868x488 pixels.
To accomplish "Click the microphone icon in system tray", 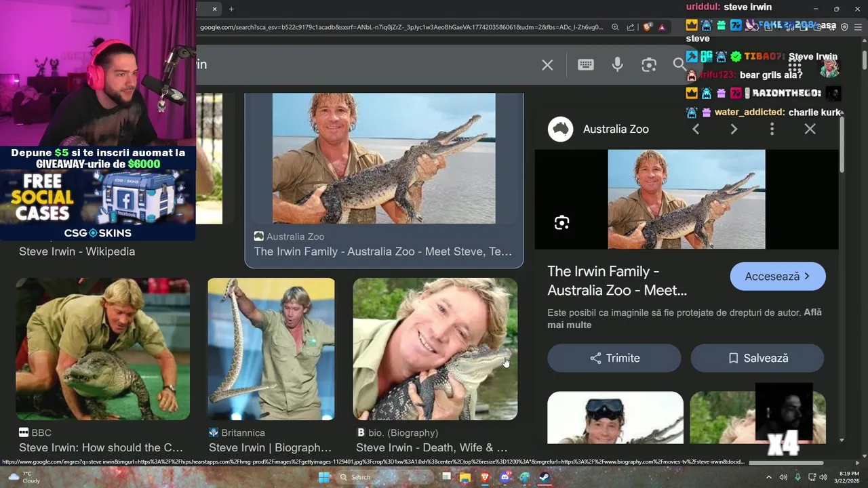I will (x=797, y=477).
